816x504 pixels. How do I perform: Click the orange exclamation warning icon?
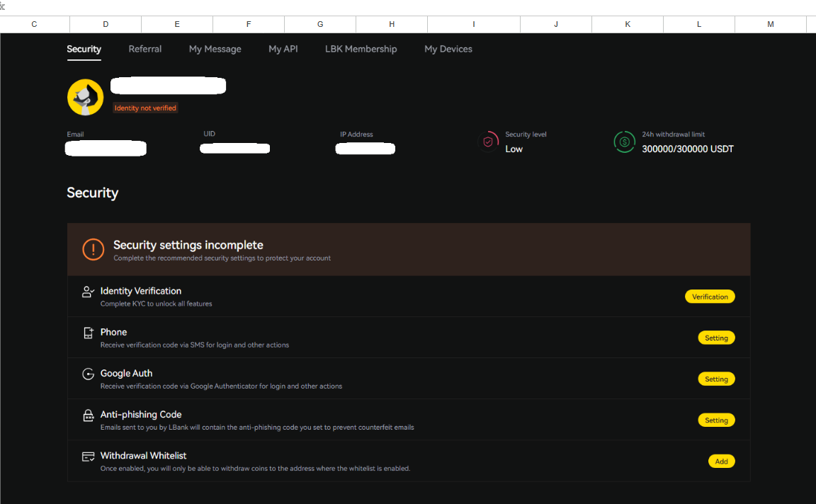[93, 250]
